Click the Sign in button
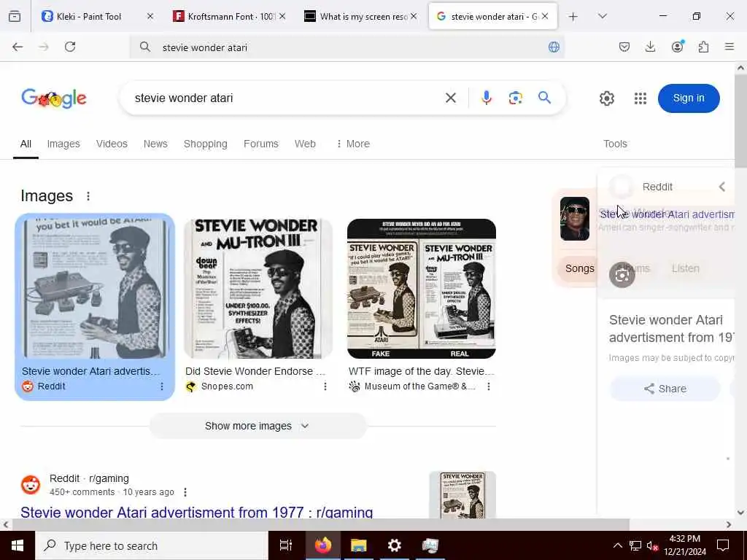 [689, 98]
